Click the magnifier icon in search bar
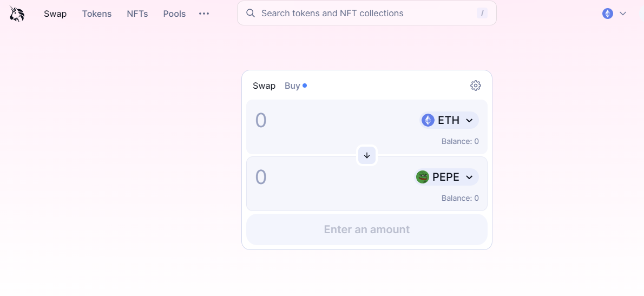 (251, 13)
